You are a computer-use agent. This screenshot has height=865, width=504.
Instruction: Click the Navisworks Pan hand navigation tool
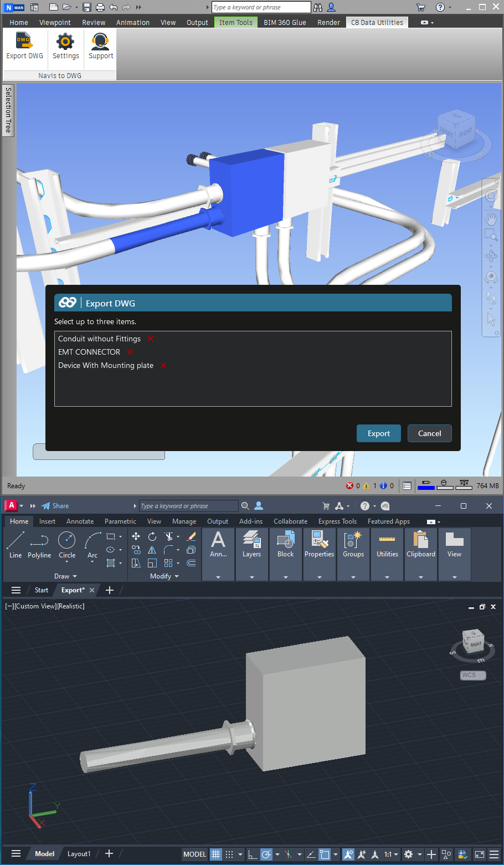(x=491, y=218)
